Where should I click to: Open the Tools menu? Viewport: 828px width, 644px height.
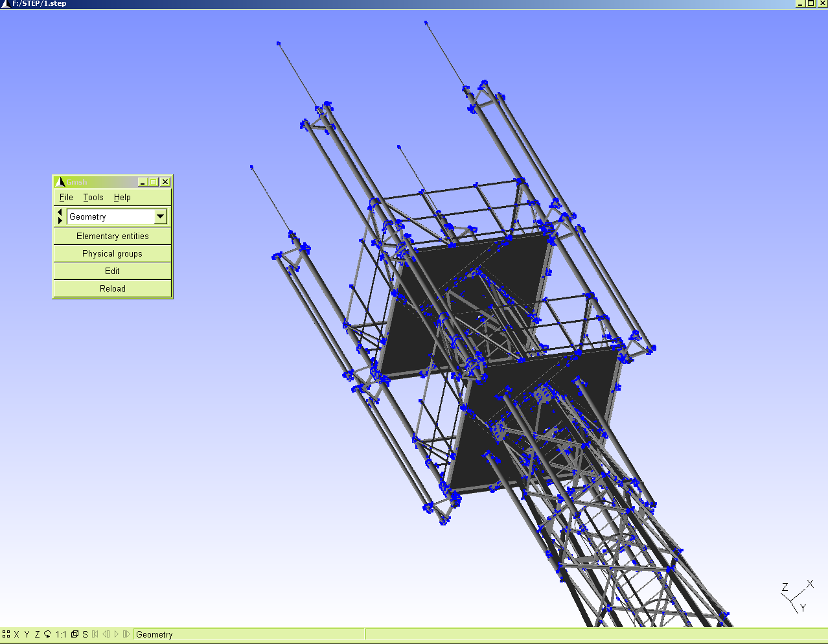click(x=93, y=198)
